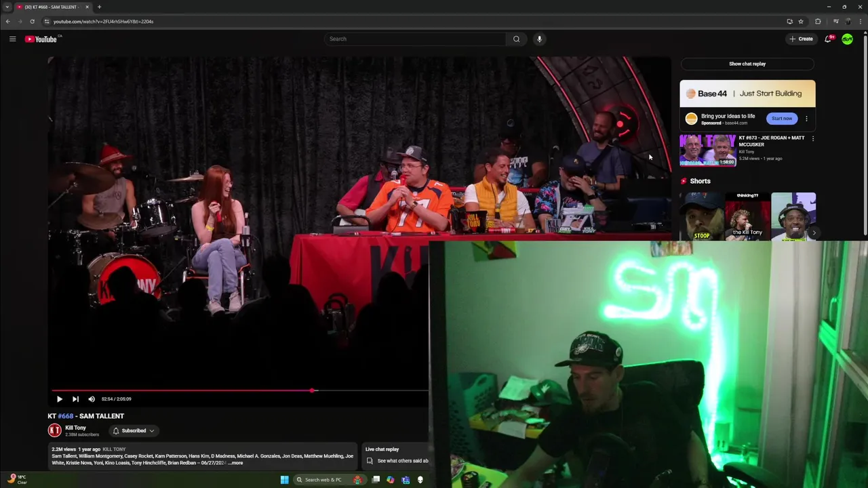Open the browser extensions puzzle icon
Screen dimensions: 868x488
818,21
